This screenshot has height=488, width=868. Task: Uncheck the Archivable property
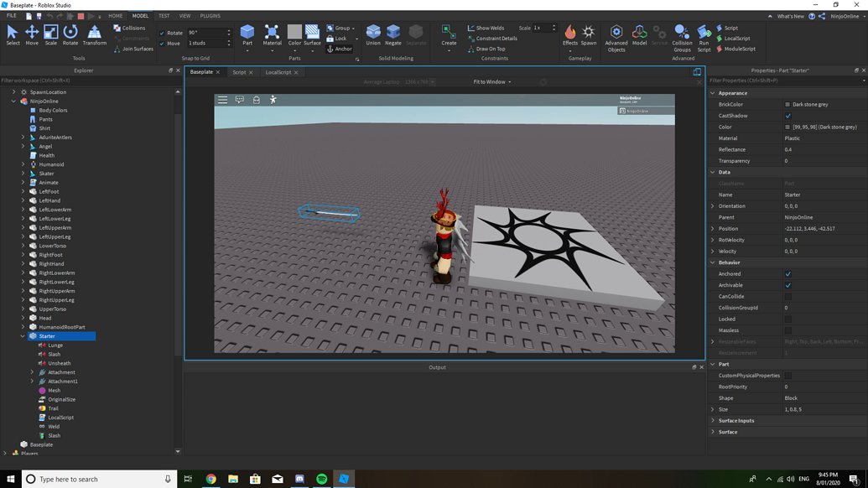point(787,285)
